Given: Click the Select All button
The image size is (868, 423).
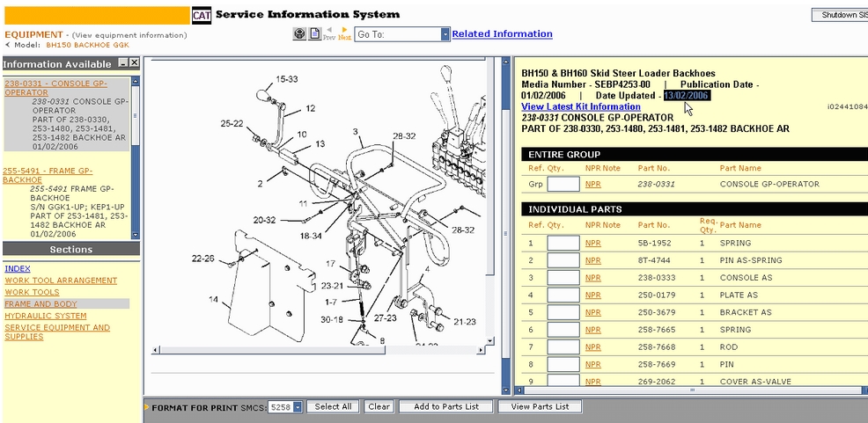Looking at the screenshot, I should 334,406.
